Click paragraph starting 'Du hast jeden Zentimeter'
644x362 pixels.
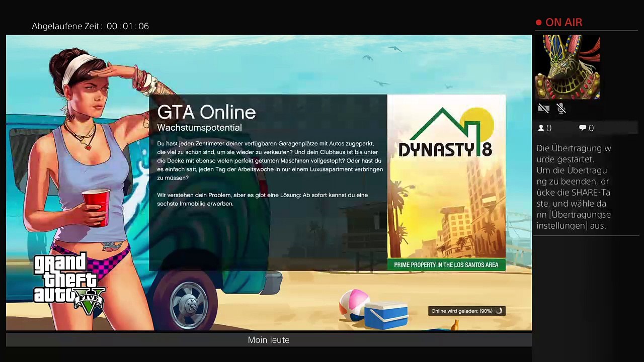pos(270,161)
